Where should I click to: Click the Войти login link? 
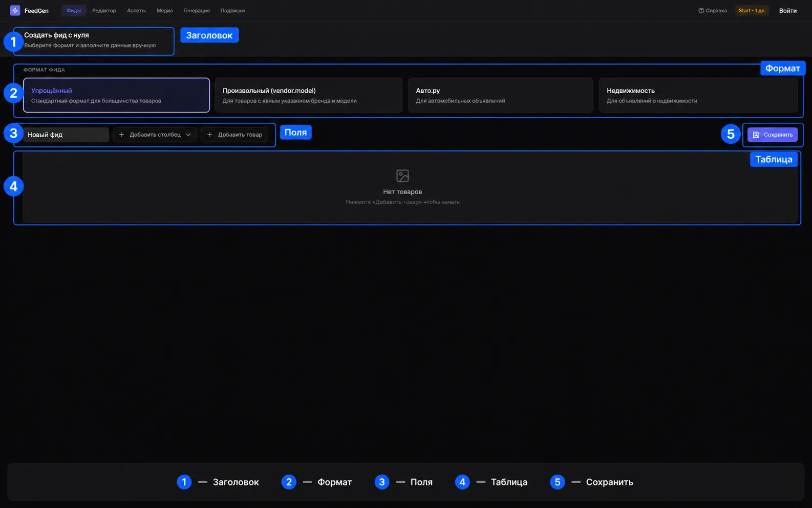[787, 10]
